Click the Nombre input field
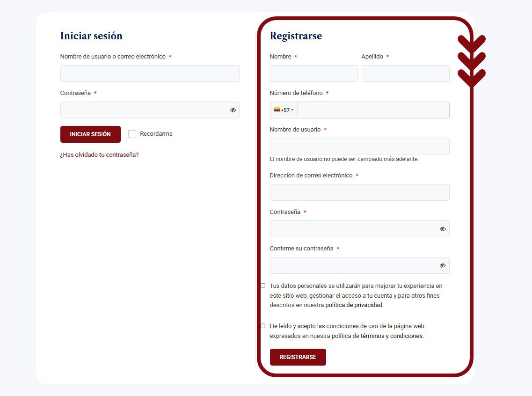 coord(314,73)
